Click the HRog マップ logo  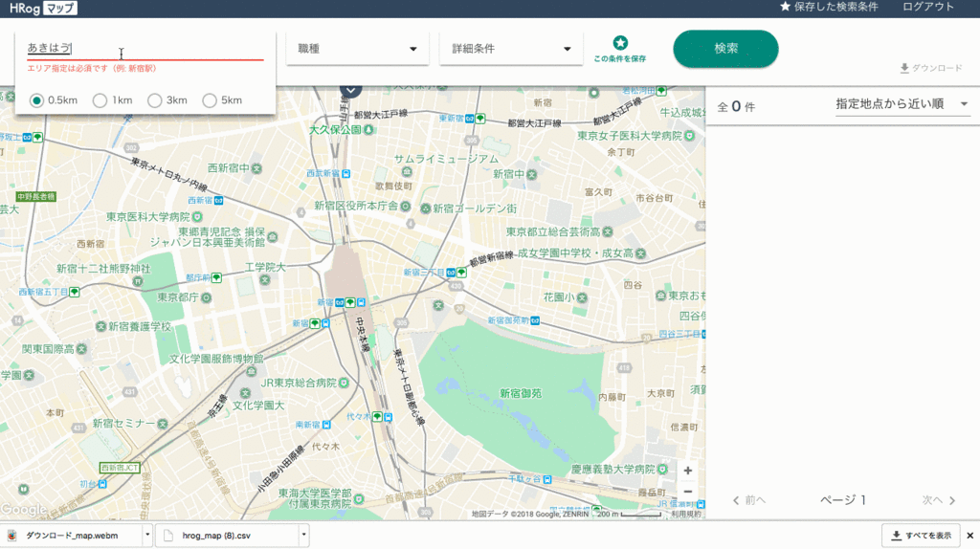42,8
